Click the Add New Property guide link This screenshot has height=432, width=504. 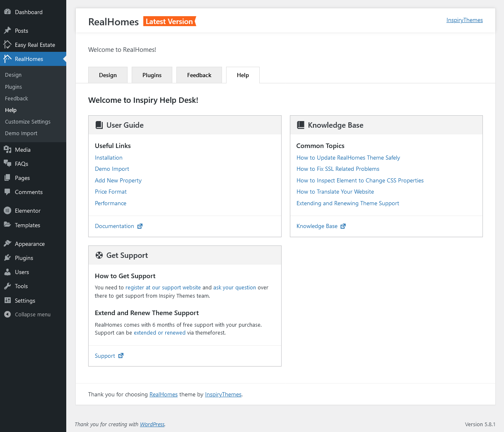[x=118, y=180]
